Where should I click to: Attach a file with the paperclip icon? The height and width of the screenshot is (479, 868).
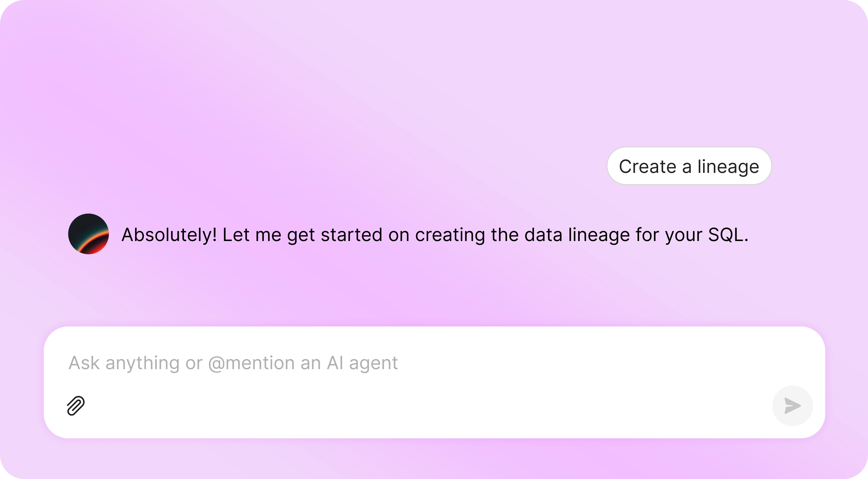pos(76,406)
